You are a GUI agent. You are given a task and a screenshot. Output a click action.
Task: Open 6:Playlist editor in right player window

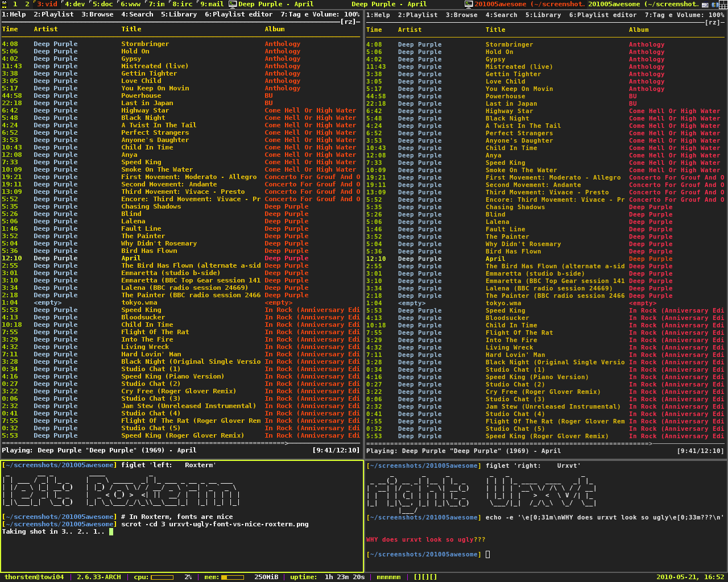click(x=603, y=15)
